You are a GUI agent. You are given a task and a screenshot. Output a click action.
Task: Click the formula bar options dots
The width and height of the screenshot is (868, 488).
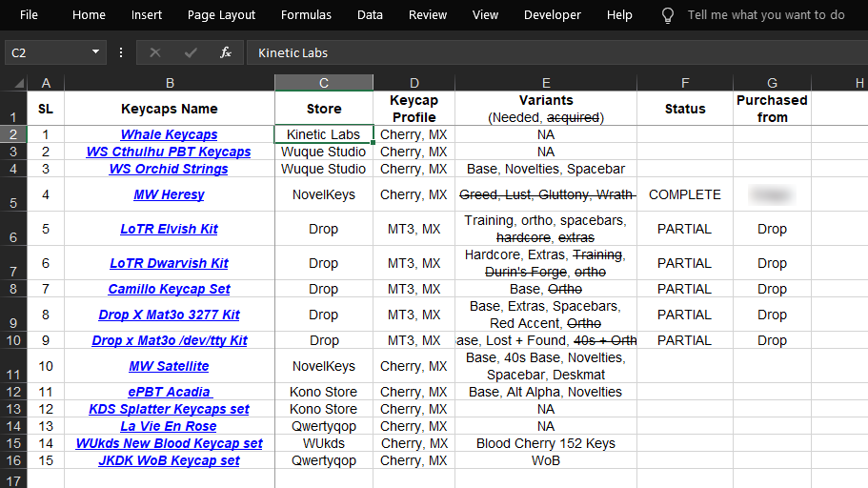click(x=121, y=52)
